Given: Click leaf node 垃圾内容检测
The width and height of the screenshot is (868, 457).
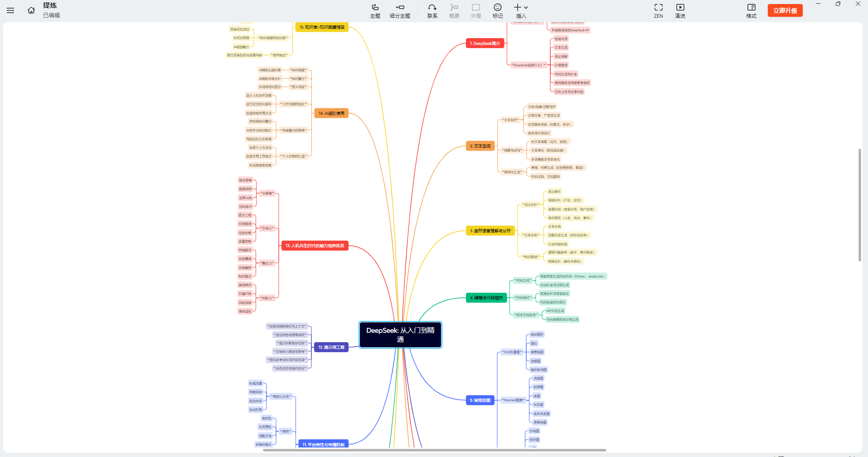Looking at the screenshot, I should [x=558, y=244].
